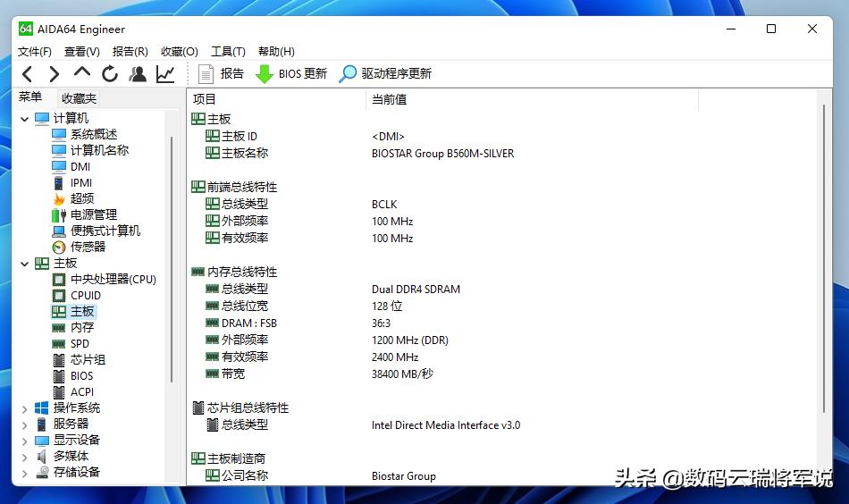Click the 驱动程序更新 button

[x=385, y=73]
